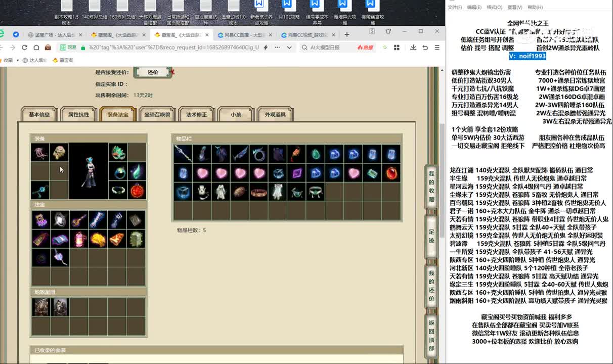This screenshot has width=613, height=364.
Task: Click the browser home icon
Action: [x=36, y=48]
